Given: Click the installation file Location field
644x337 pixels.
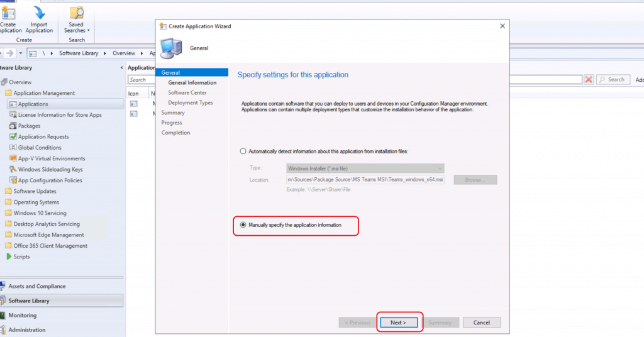Looking at the screenshot, I should coord(365,180).
